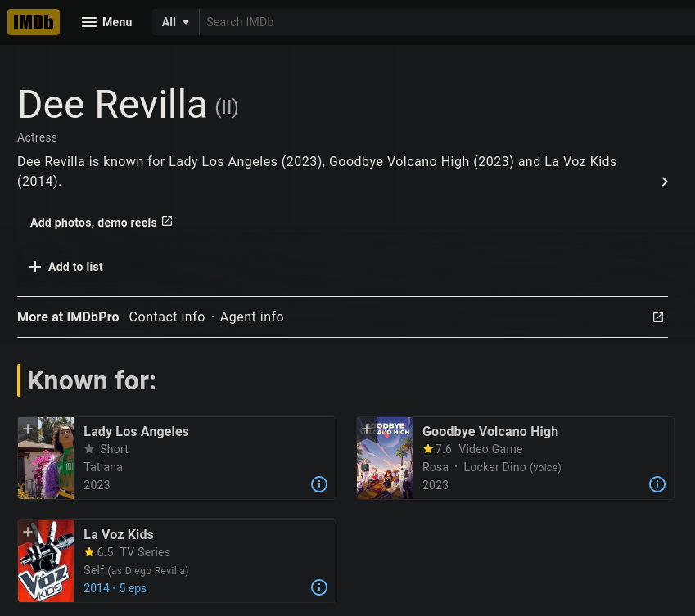This screenshot has height=616, width=695.
Task: Add Lady Los Angeles to watchlist
Action: (x=28, y=429)
